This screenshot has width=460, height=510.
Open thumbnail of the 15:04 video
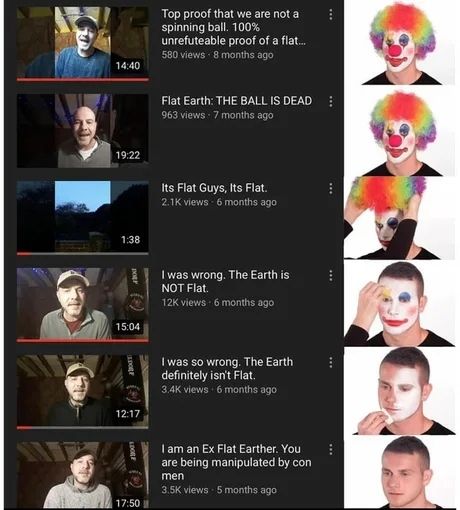coord(83,303)
